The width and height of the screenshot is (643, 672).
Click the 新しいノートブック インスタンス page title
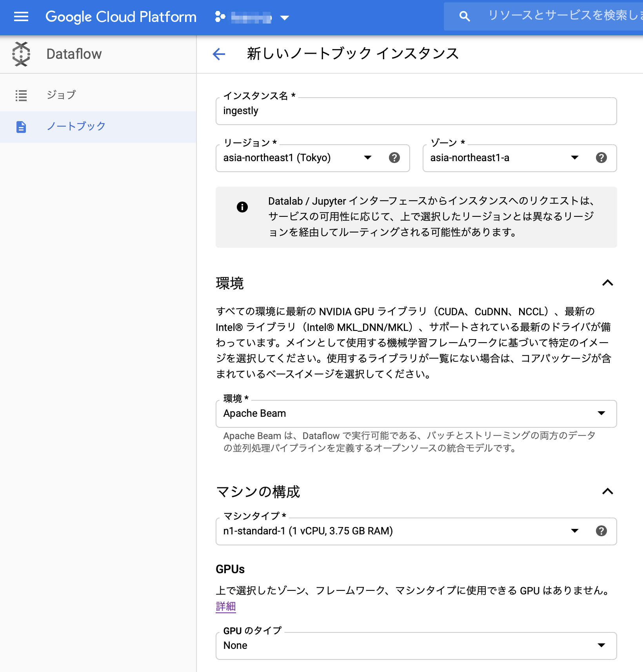pyautogui.click(x=353, y=54)
